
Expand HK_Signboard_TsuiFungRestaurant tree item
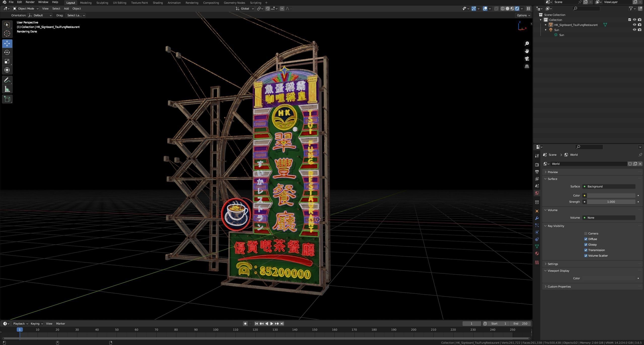[x=546, y=25]
